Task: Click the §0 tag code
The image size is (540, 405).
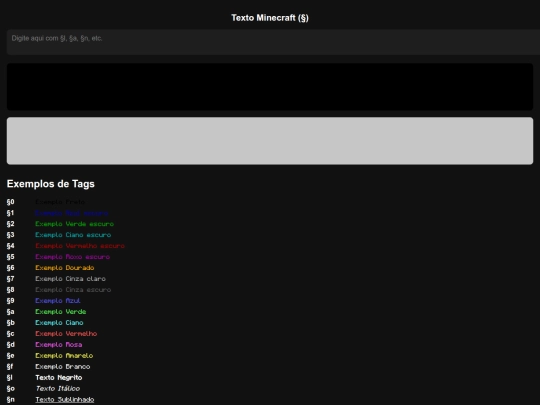Action: [x=11, y=202]
